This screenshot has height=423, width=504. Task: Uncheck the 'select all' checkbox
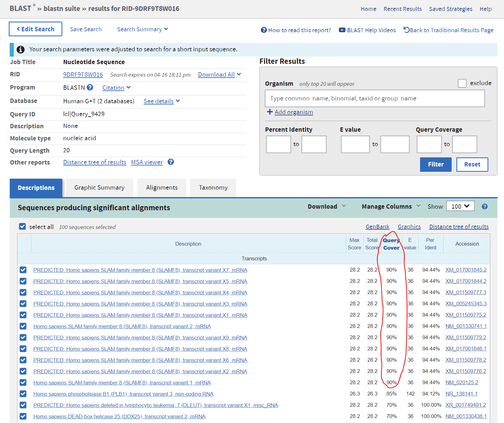(x=23, y=227)
